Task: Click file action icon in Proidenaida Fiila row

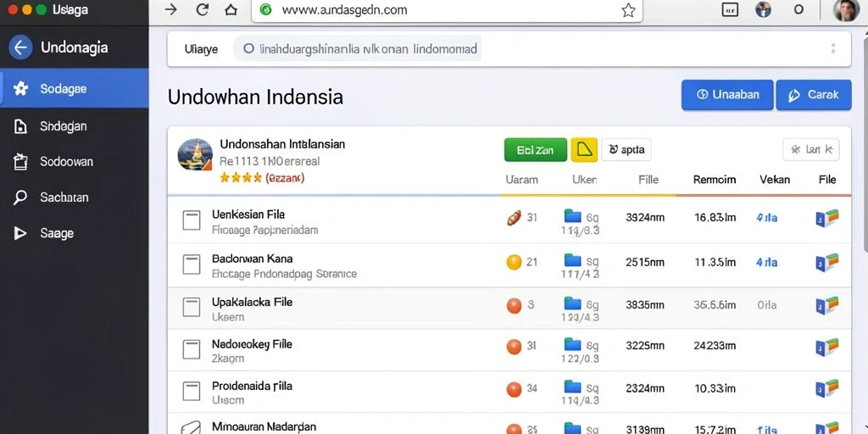Action: 827,388
